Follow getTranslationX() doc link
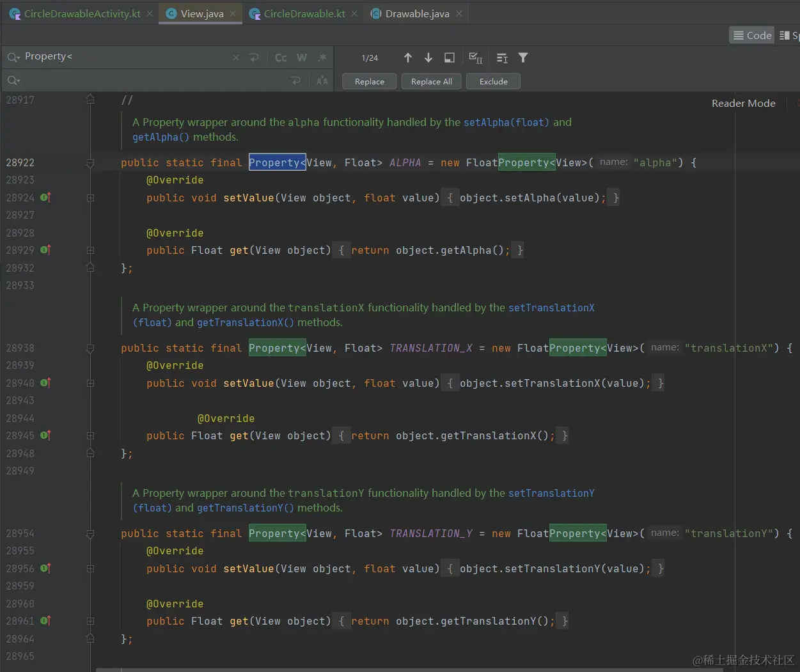This screenshot has height=672, width=800. coord(246,322)
